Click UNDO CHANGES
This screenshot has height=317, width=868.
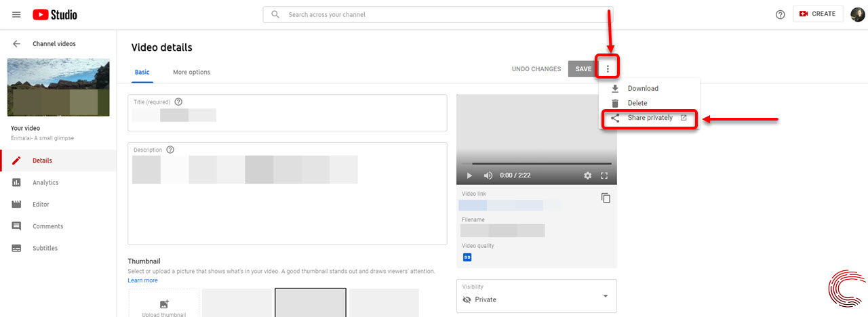(536, 69)
